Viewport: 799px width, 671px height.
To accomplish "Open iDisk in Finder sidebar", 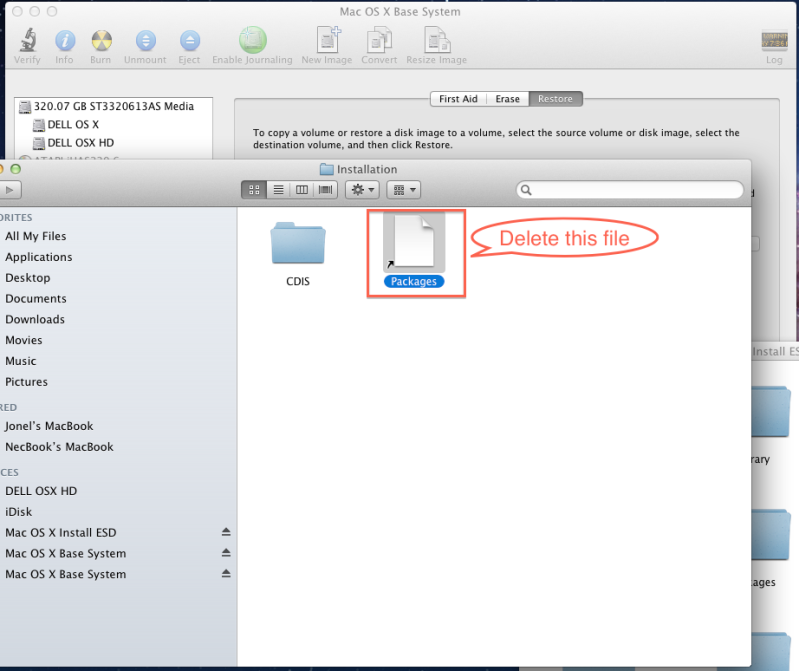I will point(19,512).
